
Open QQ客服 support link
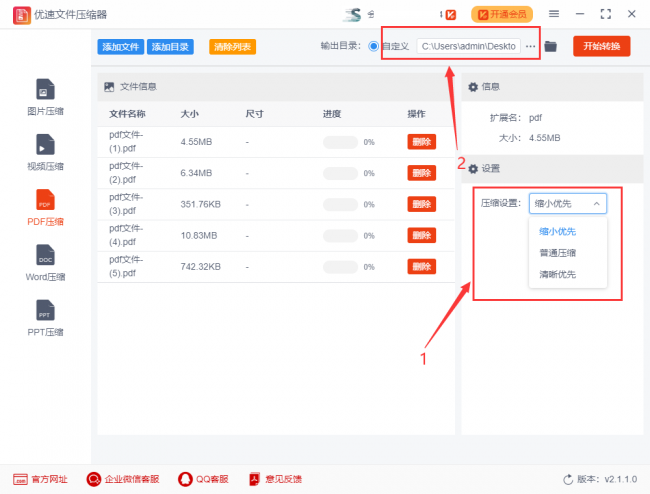(204, 479)
